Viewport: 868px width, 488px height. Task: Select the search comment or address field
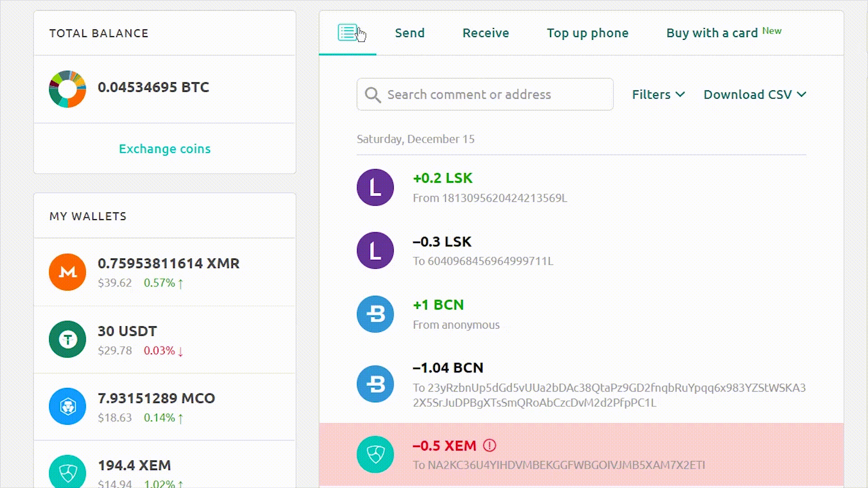[x=485, y=94]
